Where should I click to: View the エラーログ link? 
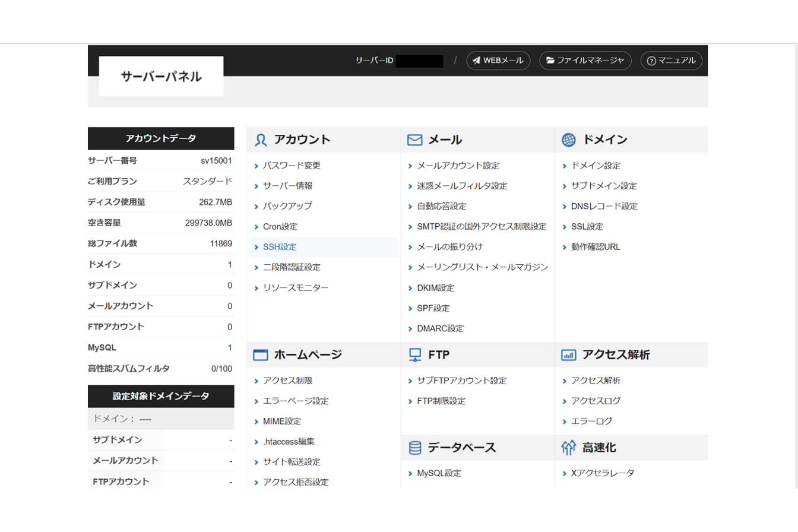pos(591,421)
